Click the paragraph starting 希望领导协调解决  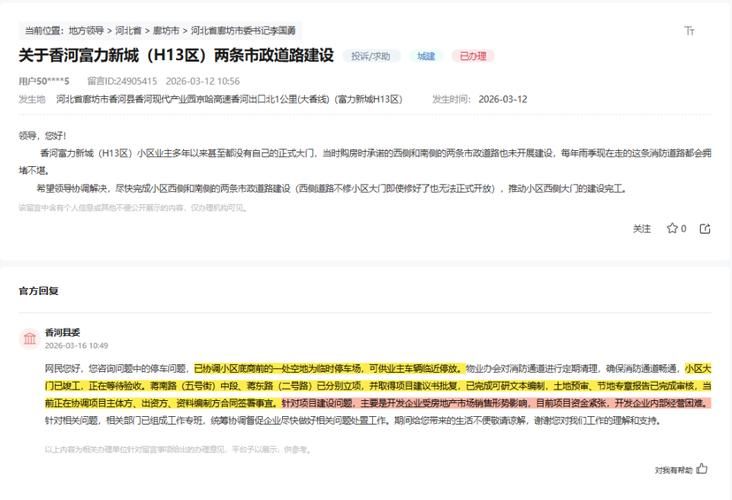point(331,189)
